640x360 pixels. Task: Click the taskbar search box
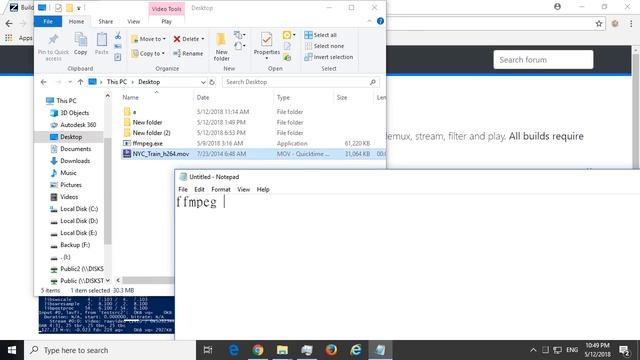click(x=110, y=350)
